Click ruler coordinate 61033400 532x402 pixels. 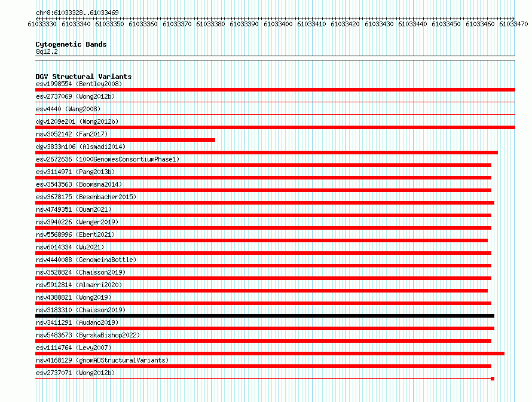click(278, 24)
